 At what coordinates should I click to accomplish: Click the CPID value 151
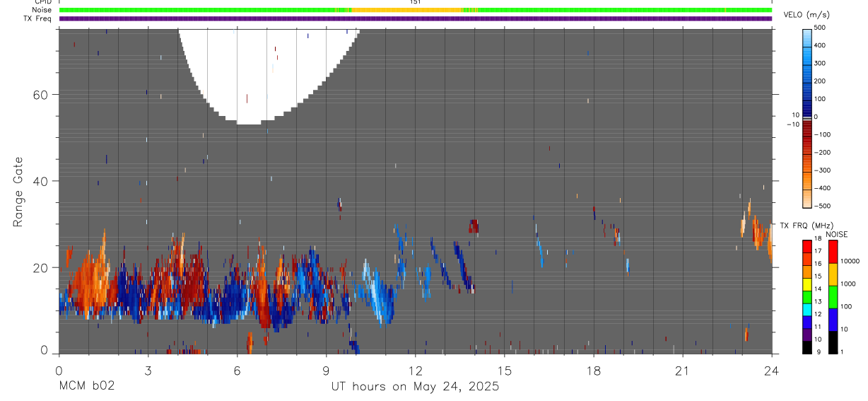pos(415,2)
